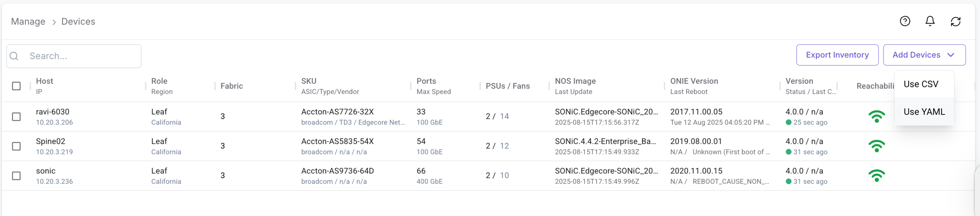
Task: Toggle the select-all devices checkbox
Action: [x=16, y=86]
